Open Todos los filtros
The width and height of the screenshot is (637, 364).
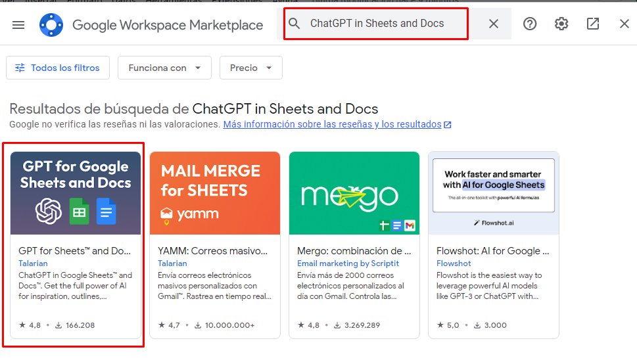pos(58,68)
